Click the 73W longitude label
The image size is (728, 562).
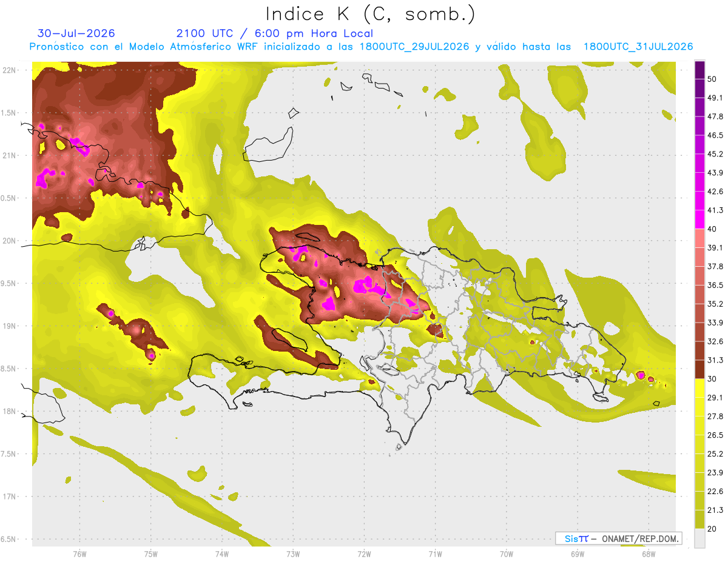293,554
